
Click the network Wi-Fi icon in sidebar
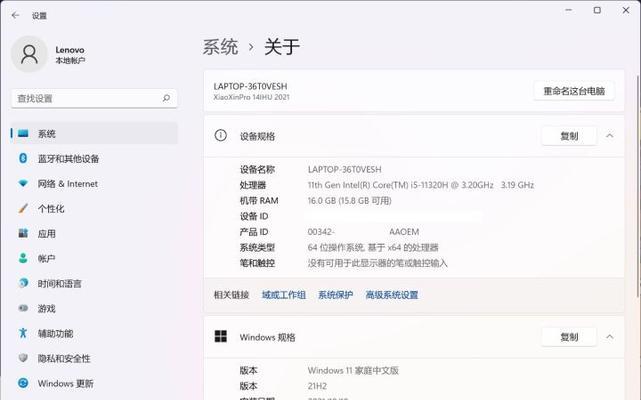coord(23,183)
